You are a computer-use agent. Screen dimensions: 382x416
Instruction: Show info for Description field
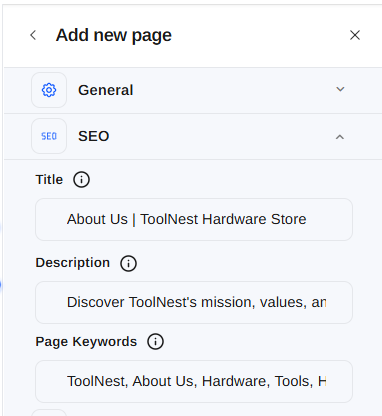128,263
